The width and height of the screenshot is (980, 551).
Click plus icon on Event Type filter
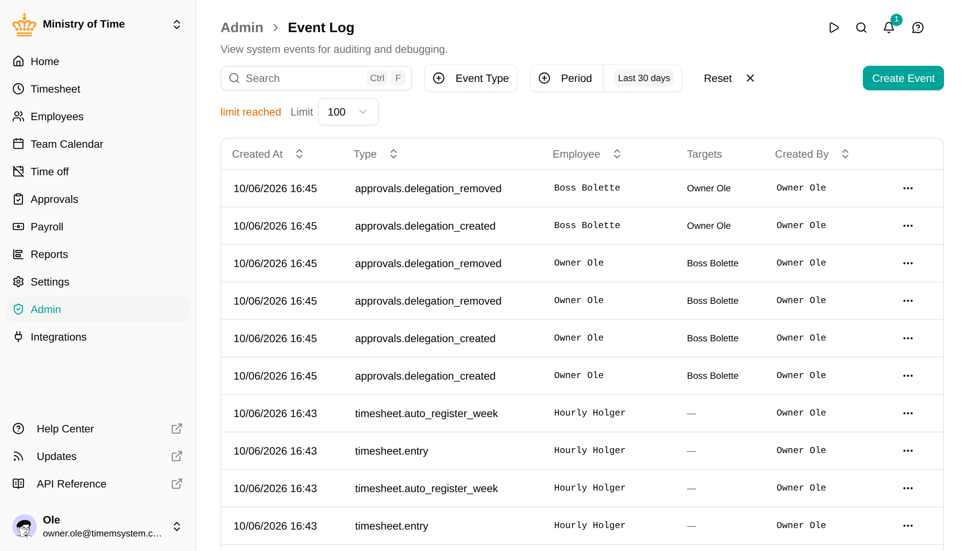(439, 78)
